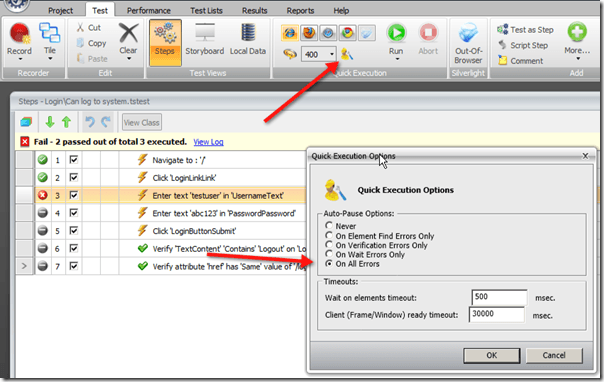Expand the More… dropdown arrow
The height and width of the screenshot is (382, 604).
578,59
